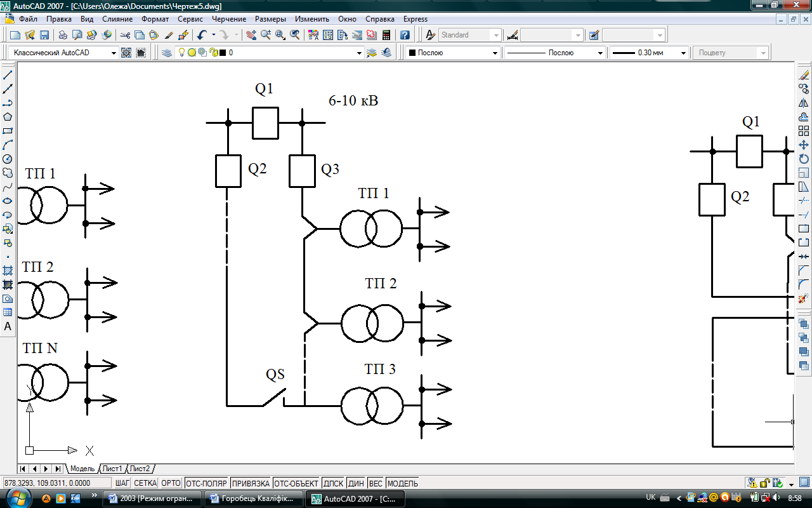Click the black layer color swatch

(222, 53)
